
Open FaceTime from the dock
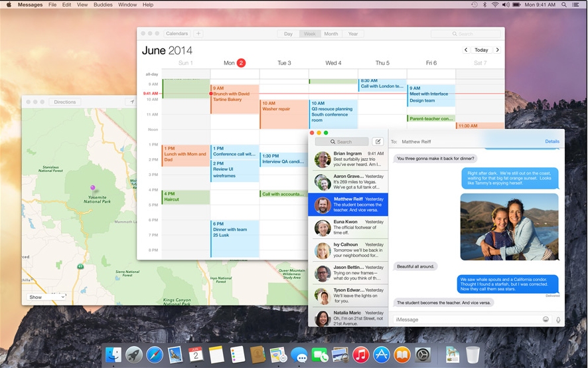(320, 355)
